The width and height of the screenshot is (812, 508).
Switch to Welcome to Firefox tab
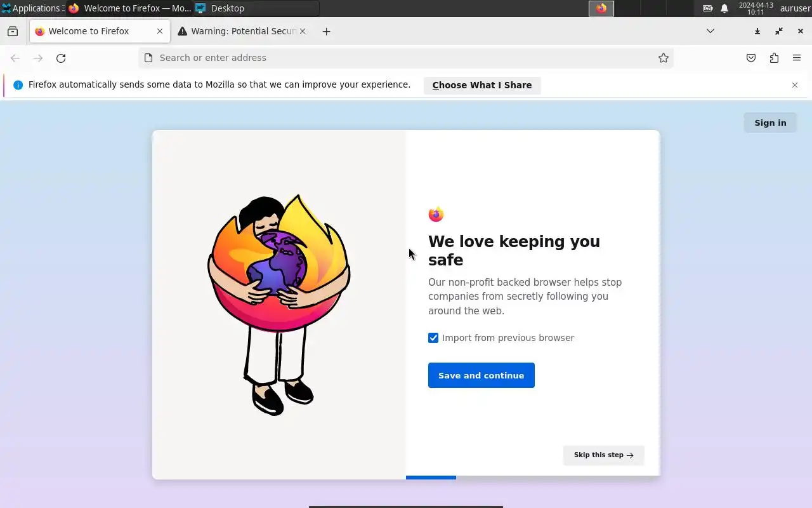coord(100,31)
